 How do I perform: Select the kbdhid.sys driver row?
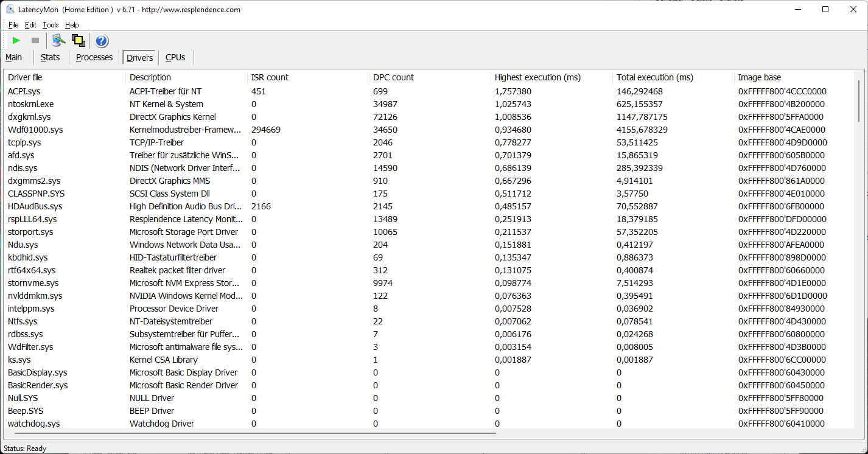click(429, 257)
